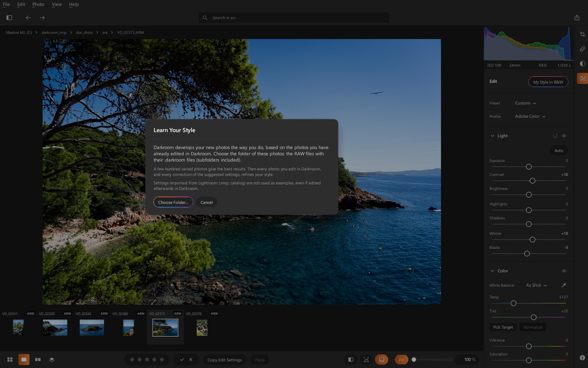The height and width of the screenshot is (368, 588).
Task: Toggle the clipping histogram overlay button
Action: 366,360
